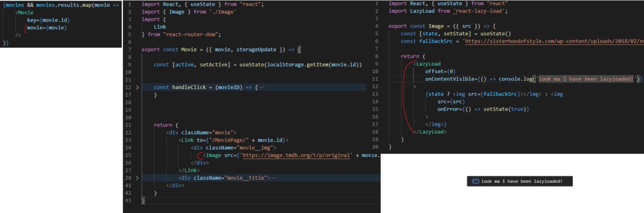Image resolution: width=644 pixels, height=213 pixels.
Task: Expand the folded movie__title div arrow
Action: tap(137, 178)
